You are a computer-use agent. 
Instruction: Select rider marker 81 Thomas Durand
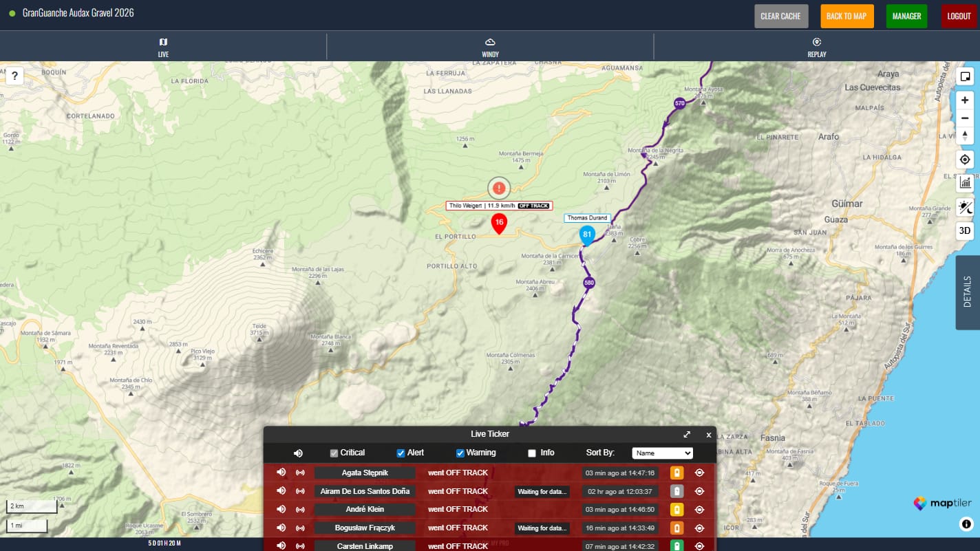(587, 235)
